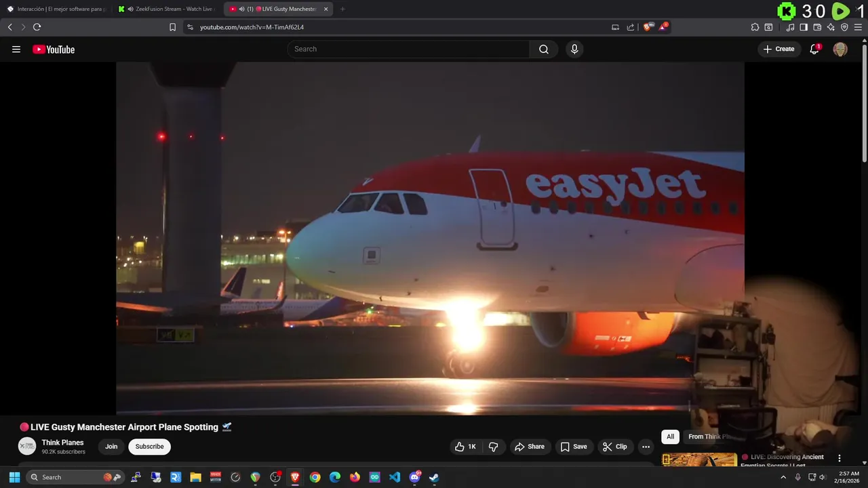Launch Google Chrome from the taskbar
Image resolution: width=868 pixels, height=488 pixels.
coord(315,477)
